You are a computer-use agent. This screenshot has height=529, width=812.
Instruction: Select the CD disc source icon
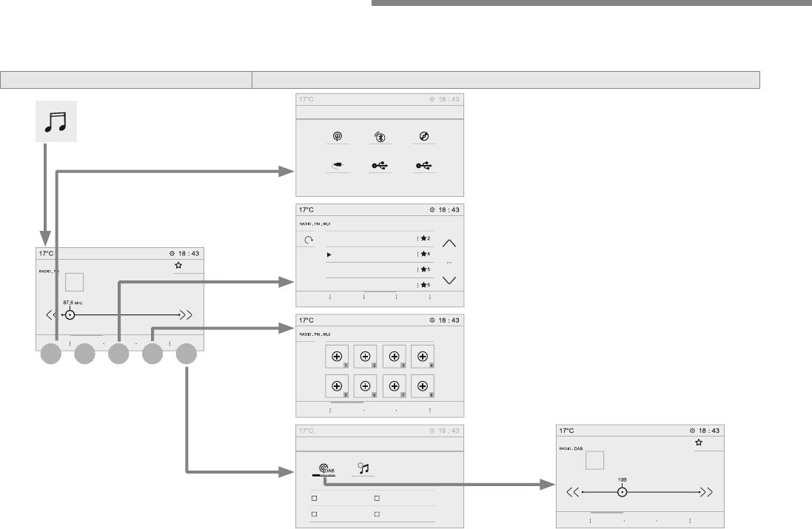point(423,136)
